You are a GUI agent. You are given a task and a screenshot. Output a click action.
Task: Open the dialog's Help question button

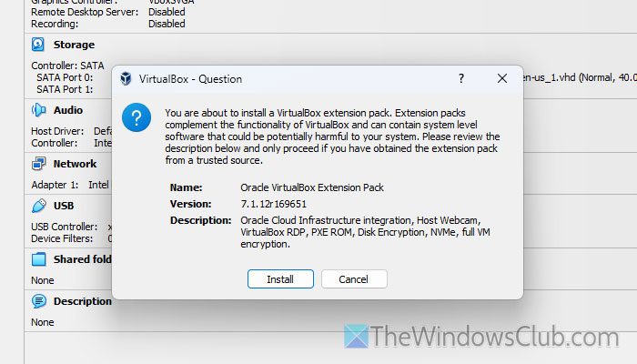click(x=462, y=79)
